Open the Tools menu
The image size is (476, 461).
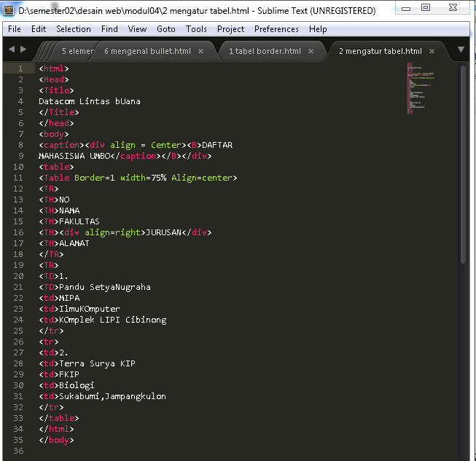click(x=196, y=29)
